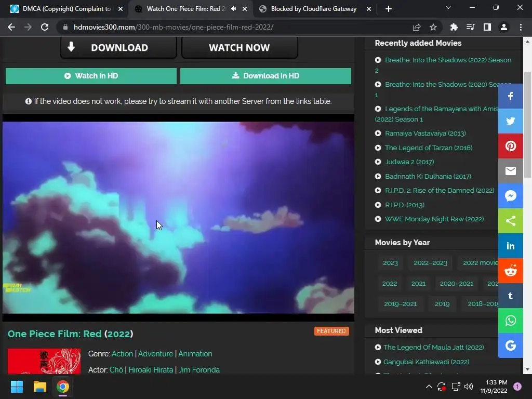Screen dimensions: 532x399
Task: Select 2019 year tag
Action: click(442, 304)
